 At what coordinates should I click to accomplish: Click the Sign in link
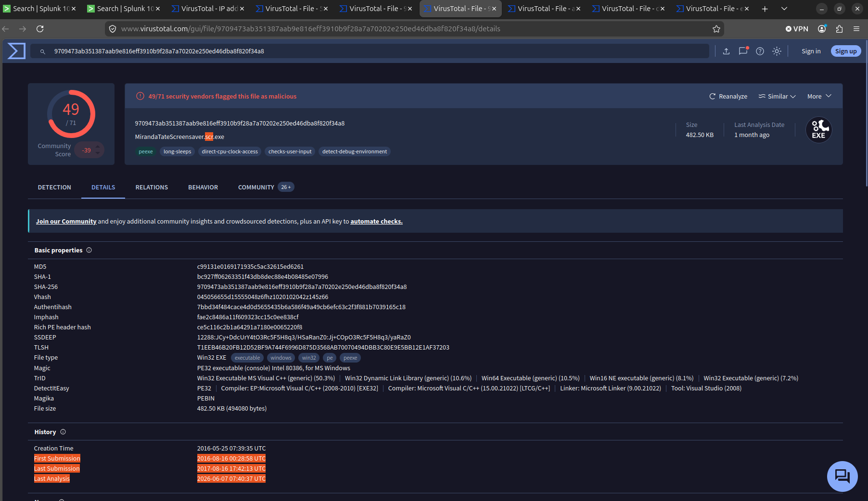click(x=811, y=51)
